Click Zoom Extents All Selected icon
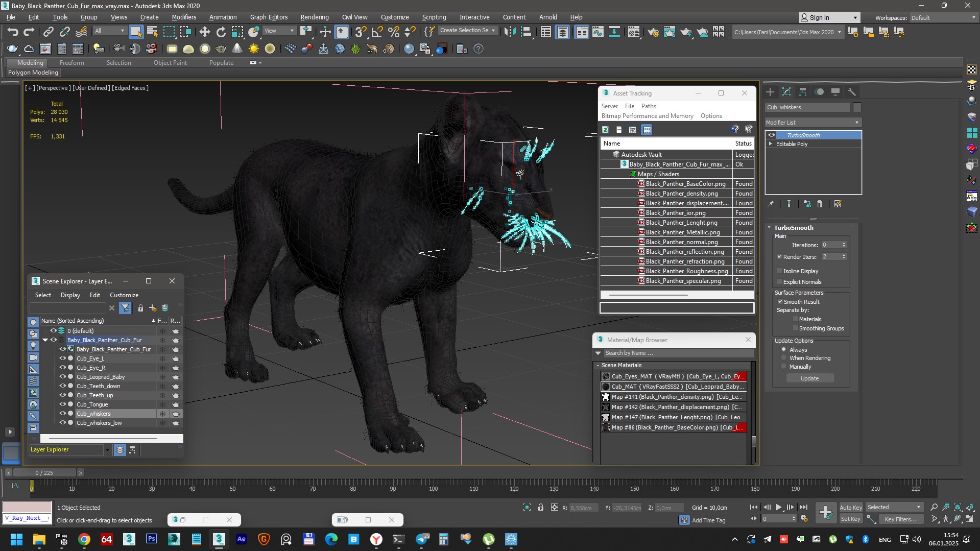This screenshot has width=980, height=551. point(970,507)
